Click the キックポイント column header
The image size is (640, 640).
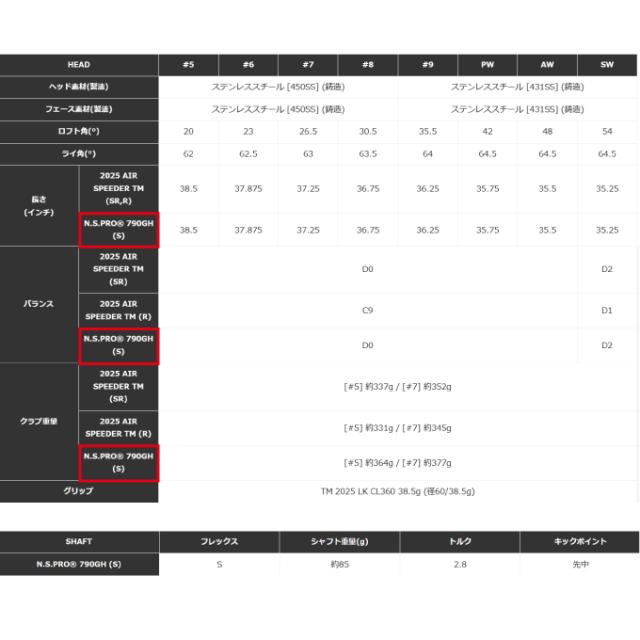click(580, 541)
